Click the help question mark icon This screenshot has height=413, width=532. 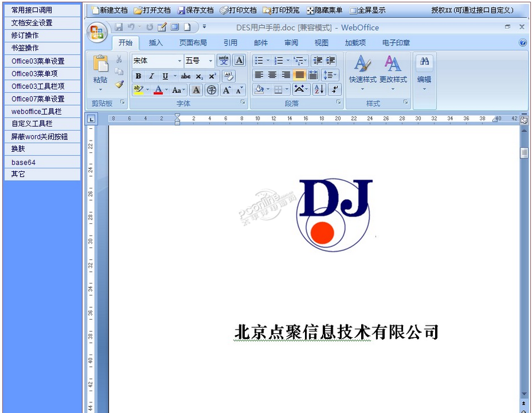point(523,43)
